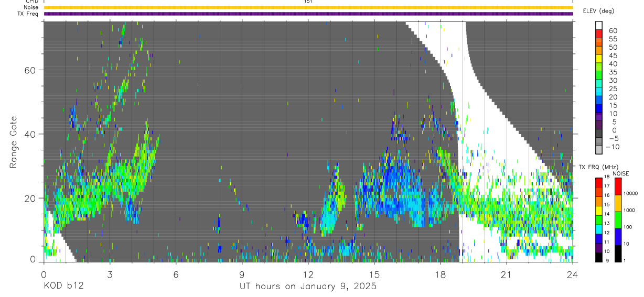Click the black bottom segment of the TX FRQ bar

pyautogui.click(x=598, y=257)
